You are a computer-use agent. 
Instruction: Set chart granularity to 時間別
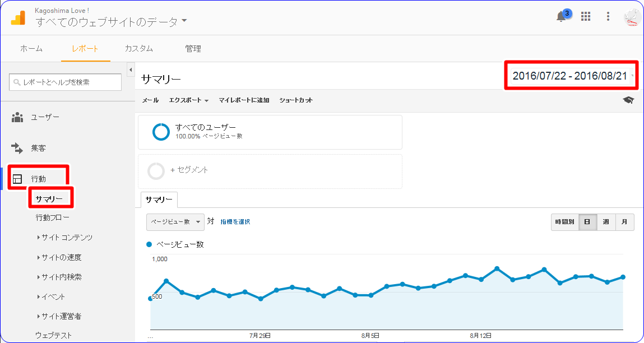[565, 222]
